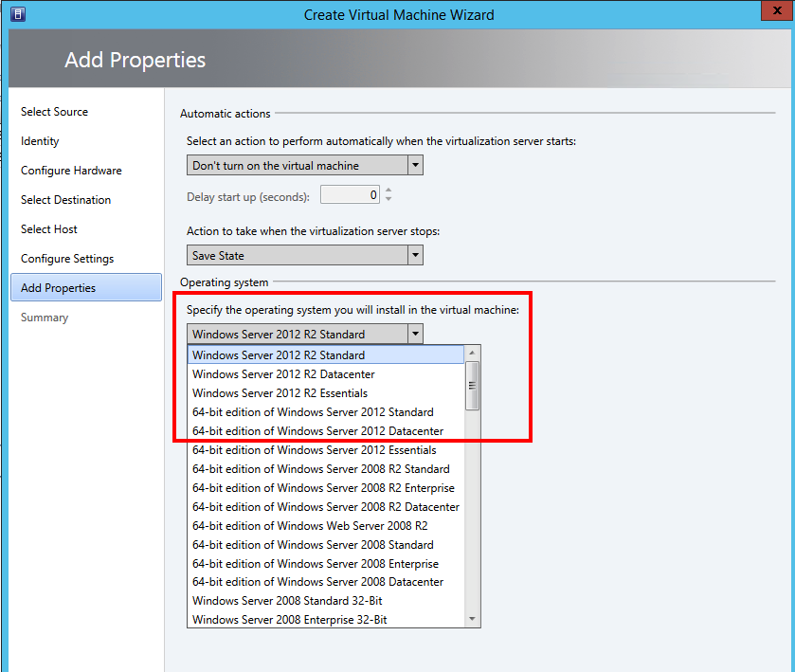Viewport: 795px width, 672px height.
Task: Switch to Configure Hardware step
Action: (x=71, y=171)
